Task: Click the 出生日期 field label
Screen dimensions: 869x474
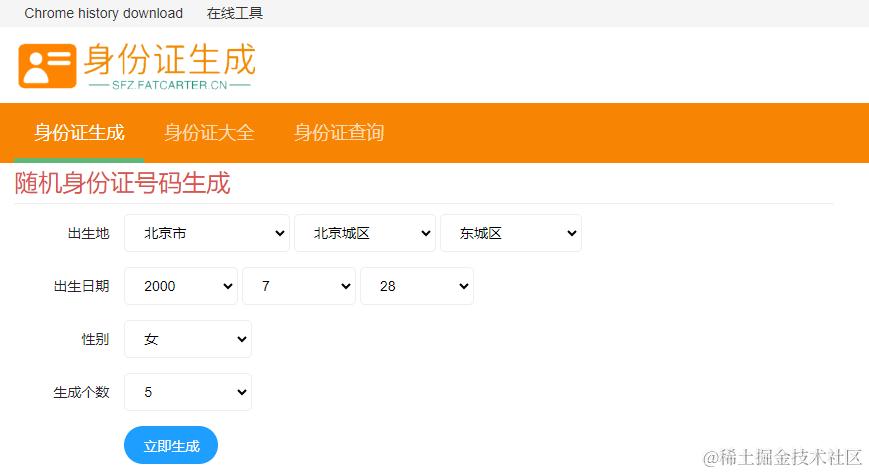Action: [81, 286]
